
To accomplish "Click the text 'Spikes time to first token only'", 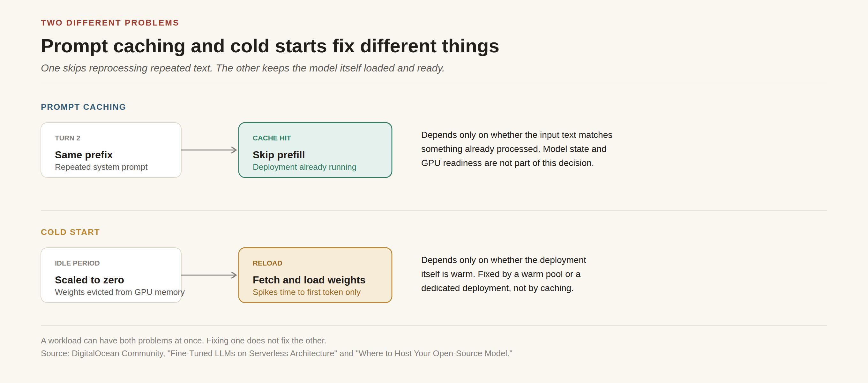I will coord(306,292).
